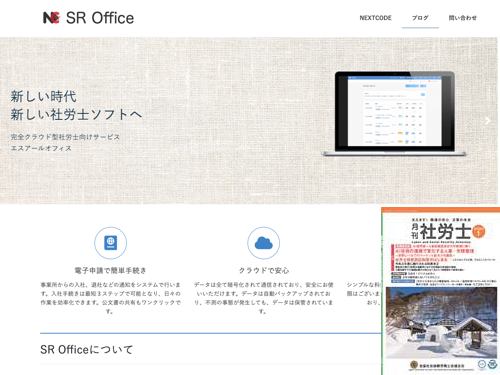Click the 電子申請 description paragraph
The image size is (500, 375).
(x=110, y=298)
